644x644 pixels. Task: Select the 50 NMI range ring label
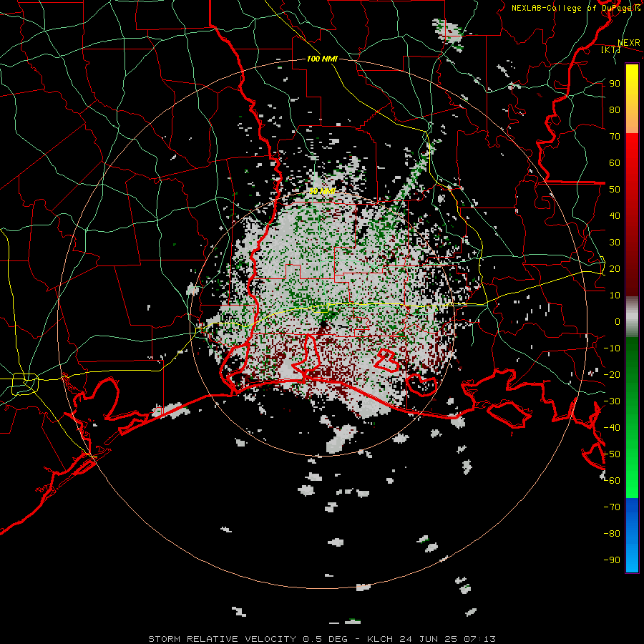coord(322,191)
